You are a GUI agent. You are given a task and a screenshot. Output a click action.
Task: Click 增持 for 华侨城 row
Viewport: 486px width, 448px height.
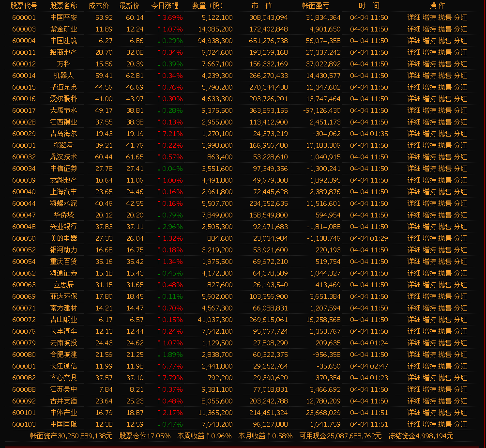429,215
